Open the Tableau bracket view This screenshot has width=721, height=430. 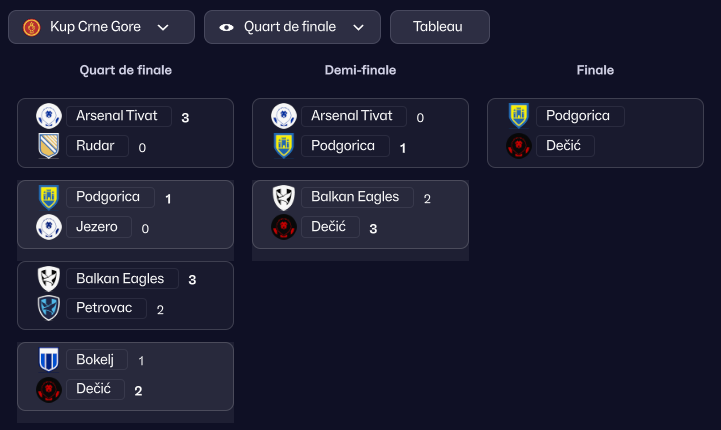(x=439, y=27)
